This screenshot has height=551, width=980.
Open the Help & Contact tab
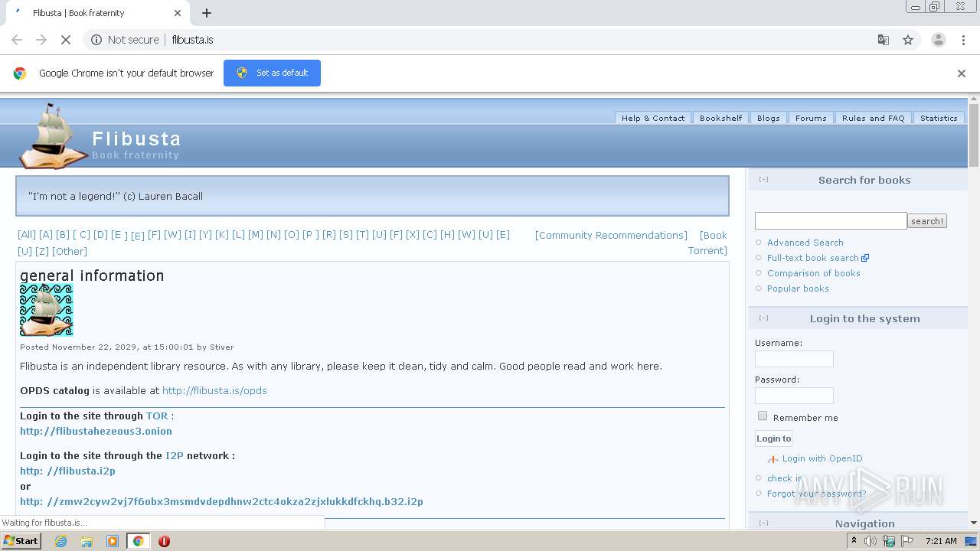[x=653, y=118]
